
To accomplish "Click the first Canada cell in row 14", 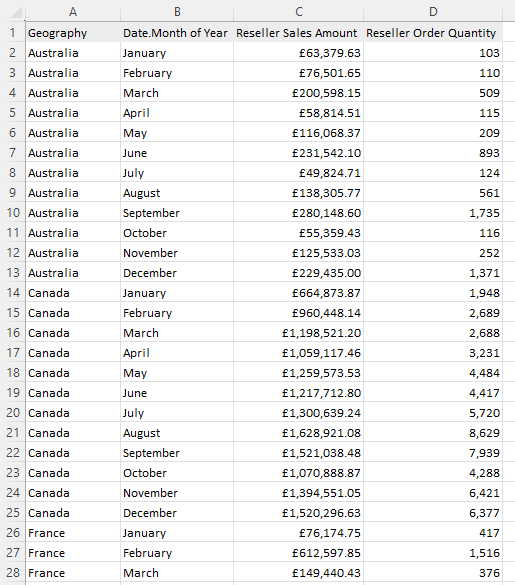I will pos(73,293).
